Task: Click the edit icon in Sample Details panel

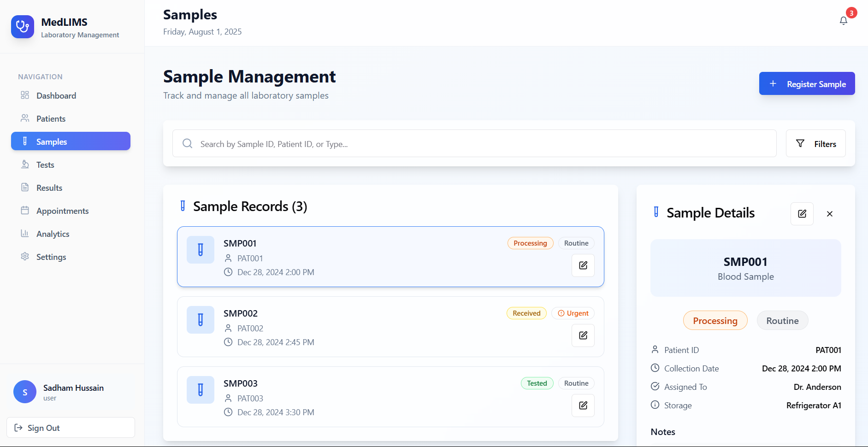Action: 802,214
